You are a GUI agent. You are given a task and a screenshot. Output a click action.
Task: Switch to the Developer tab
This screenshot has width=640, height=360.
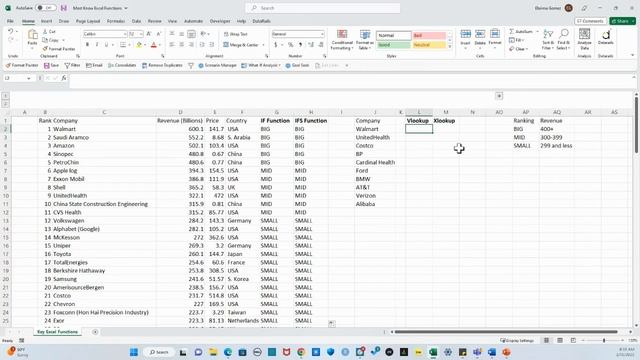[x=220, y=21]
